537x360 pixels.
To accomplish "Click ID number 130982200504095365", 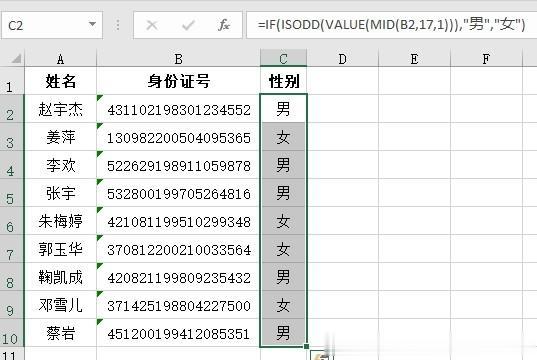I will [x=178, y=137].
